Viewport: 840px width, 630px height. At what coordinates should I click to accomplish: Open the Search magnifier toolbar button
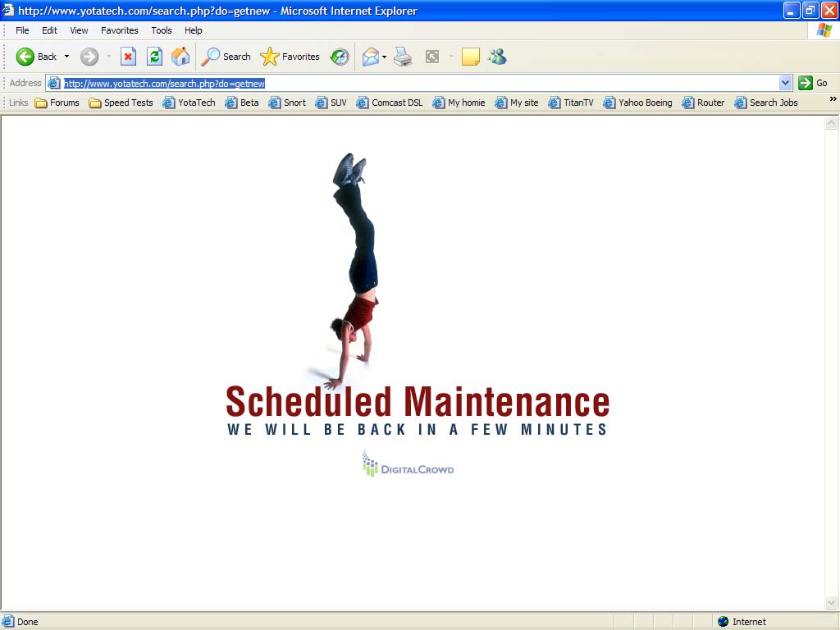(226, 57)
